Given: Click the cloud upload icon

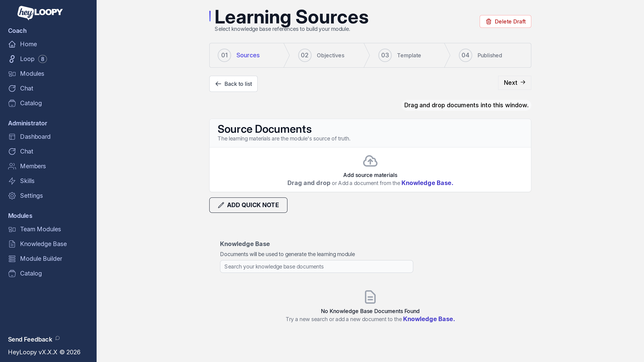Looking at the screenshot, I should coord(370,161).
